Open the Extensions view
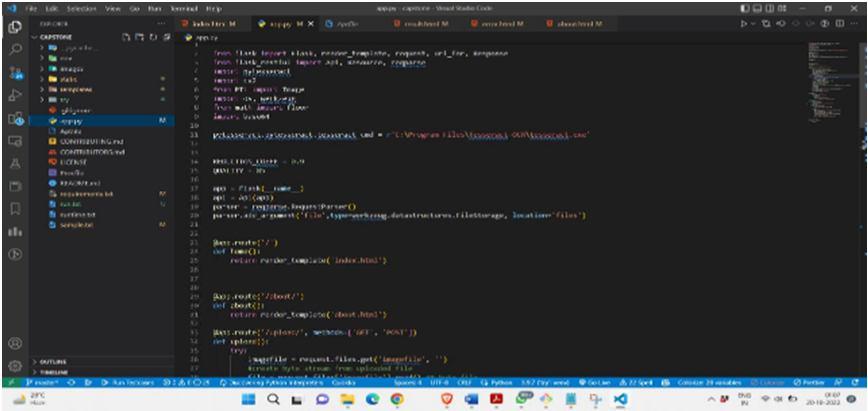868x411 pixels. coord(16,118)
